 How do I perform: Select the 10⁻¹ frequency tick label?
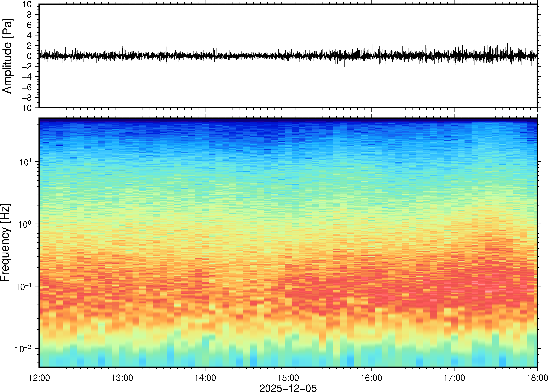24,286
